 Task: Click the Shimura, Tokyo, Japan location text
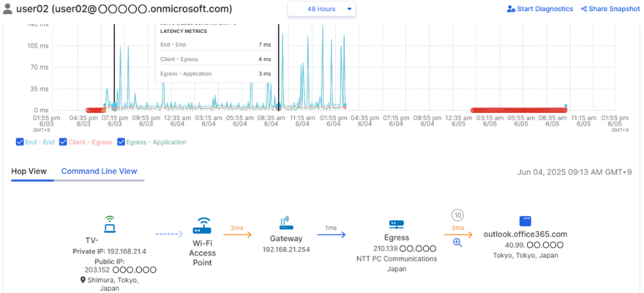pos(112,284)
